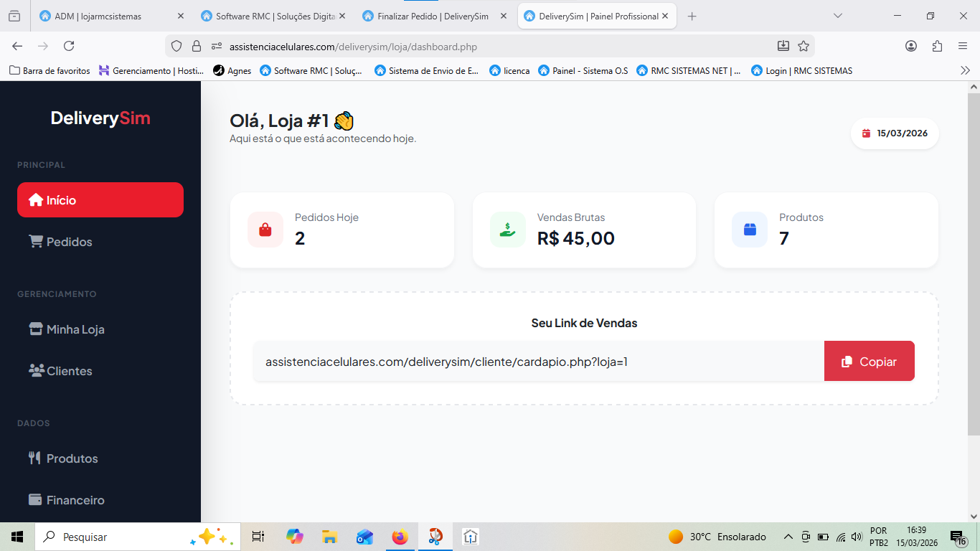
Task: Open the Firefox account profile icon
Action: pyautogui.click(x=911, y=46)
